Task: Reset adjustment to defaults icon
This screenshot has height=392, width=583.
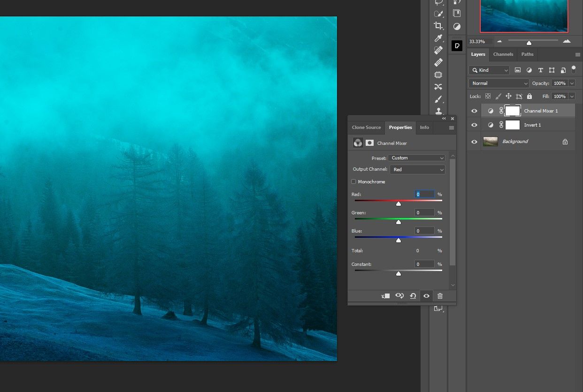Action: point(413,296)
